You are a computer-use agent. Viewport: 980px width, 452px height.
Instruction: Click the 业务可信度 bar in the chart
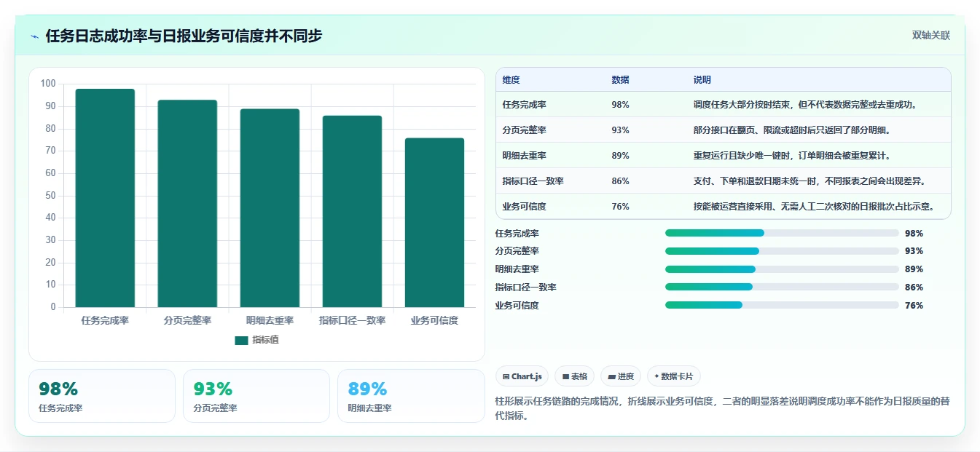click(434, 223)
